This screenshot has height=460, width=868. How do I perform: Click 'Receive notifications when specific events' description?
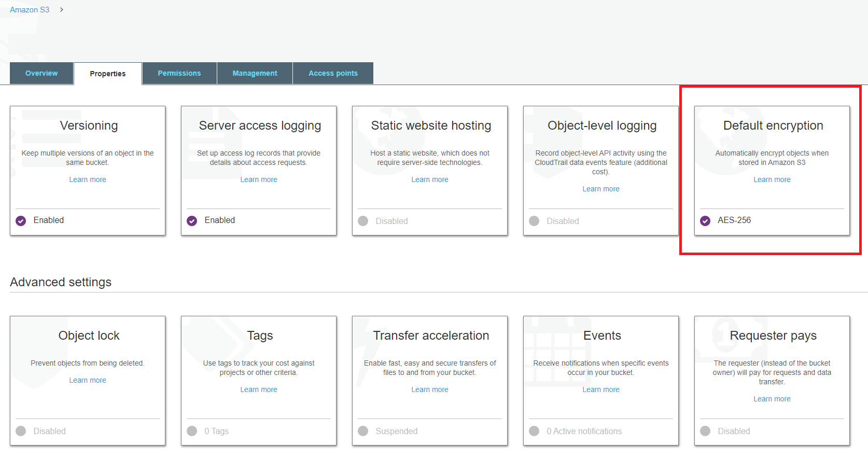(601, 368)
